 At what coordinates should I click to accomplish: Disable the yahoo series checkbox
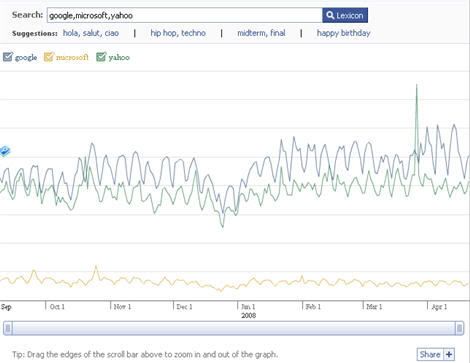tap(101, 57)
